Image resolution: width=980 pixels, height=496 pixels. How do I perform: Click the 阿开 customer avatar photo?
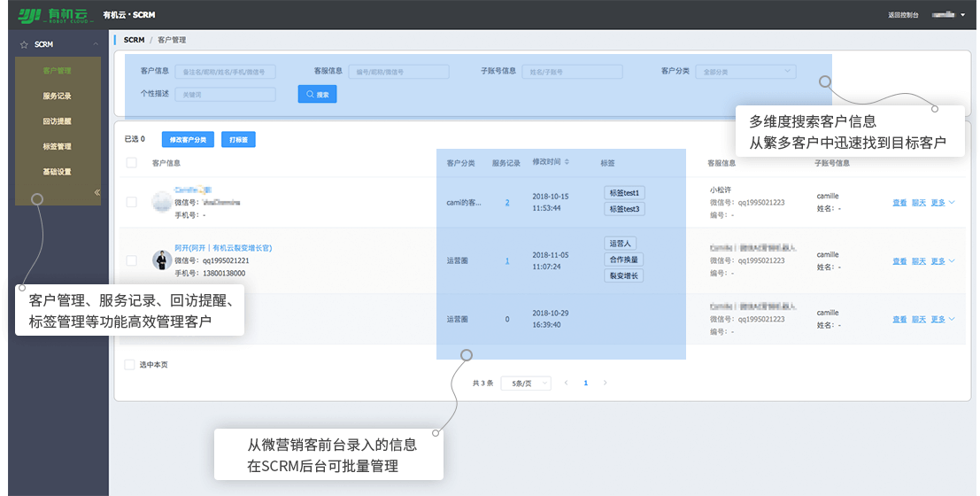162,260
